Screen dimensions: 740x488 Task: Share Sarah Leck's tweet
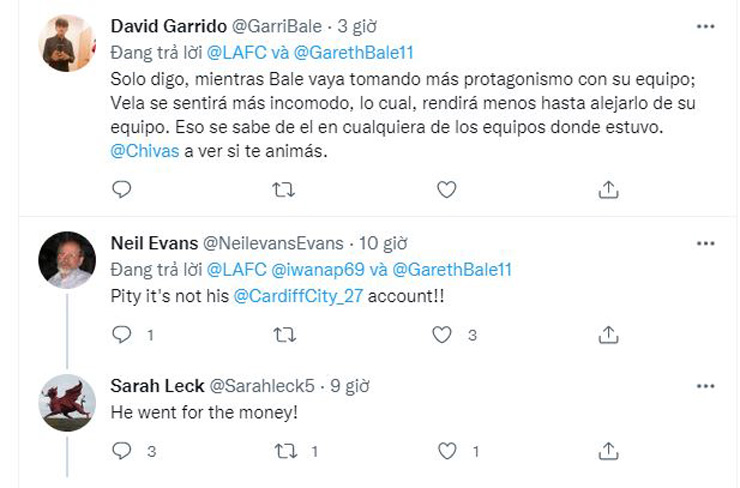coord(608,451)
